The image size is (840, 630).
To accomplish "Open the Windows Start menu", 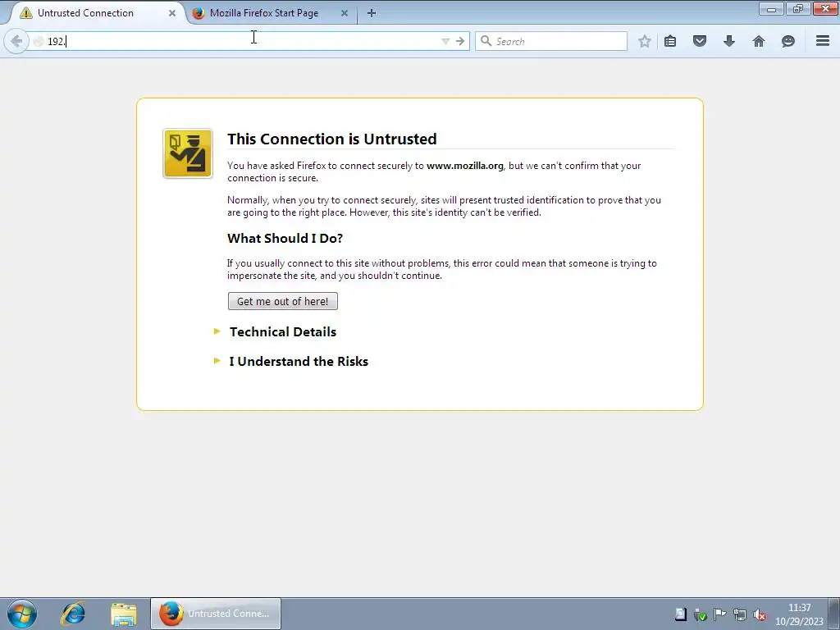I will click(22, 614).
